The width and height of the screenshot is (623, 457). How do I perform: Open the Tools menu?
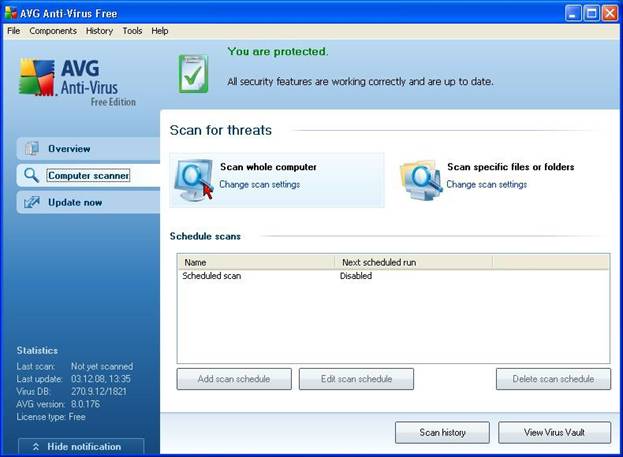click(x=132, y=31)
